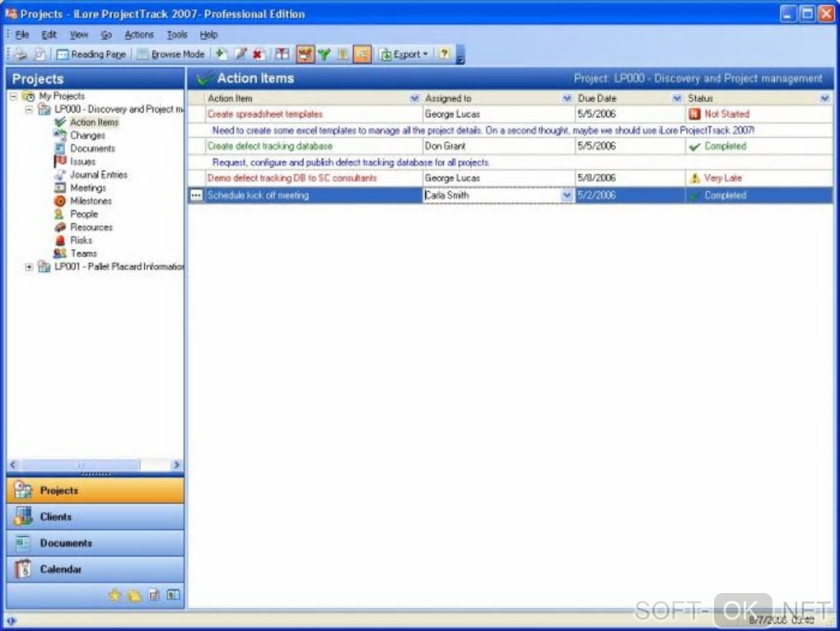Click the People icon in tree
Viewport: 840px width, 631px height.
(59, 213)
